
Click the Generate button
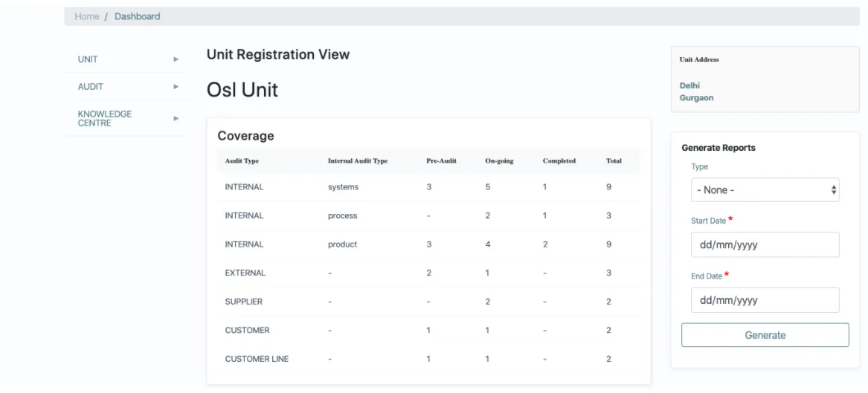pyautogui.click(x=765, y=335)
